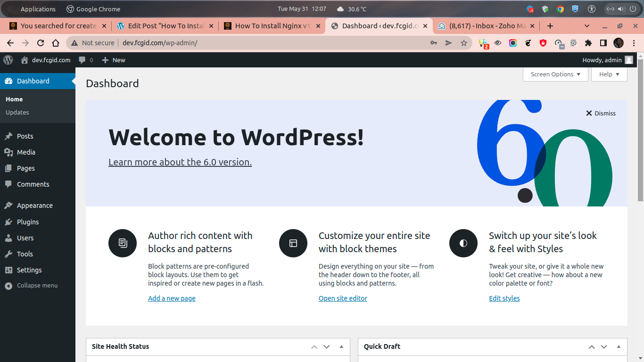Toggle Quick Draft panel collapse triangle
This screenshot has width=644, height=362.
tap(619, 347)
